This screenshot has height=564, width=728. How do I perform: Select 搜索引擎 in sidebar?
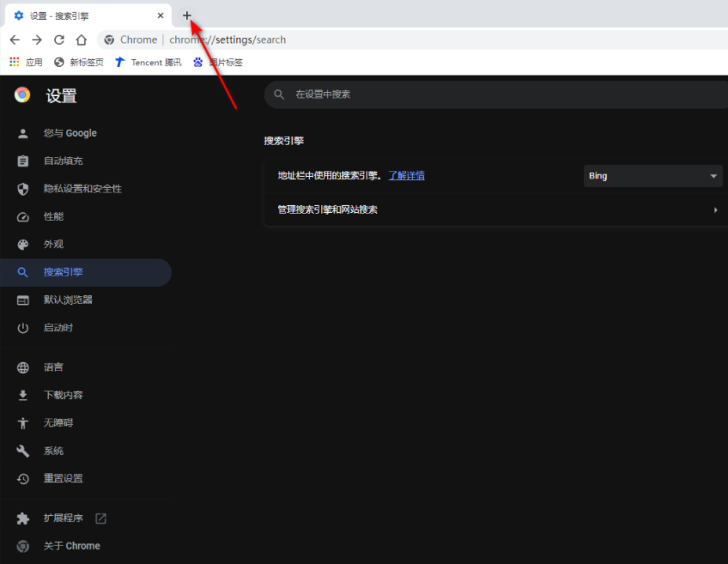click(87, 272)
